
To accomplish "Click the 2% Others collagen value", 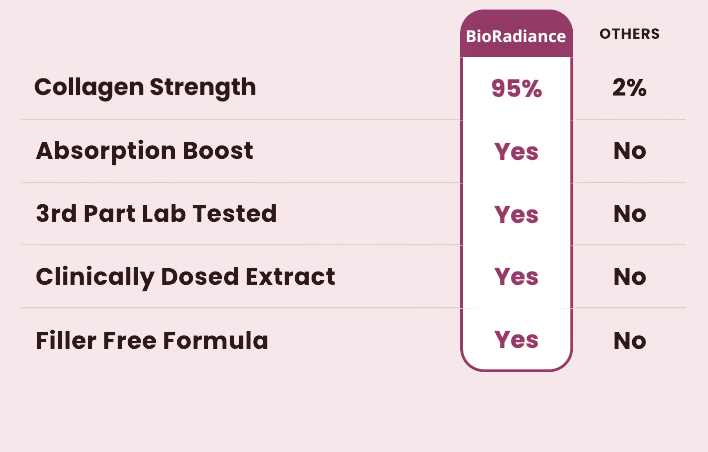I will tap(629, 88).
